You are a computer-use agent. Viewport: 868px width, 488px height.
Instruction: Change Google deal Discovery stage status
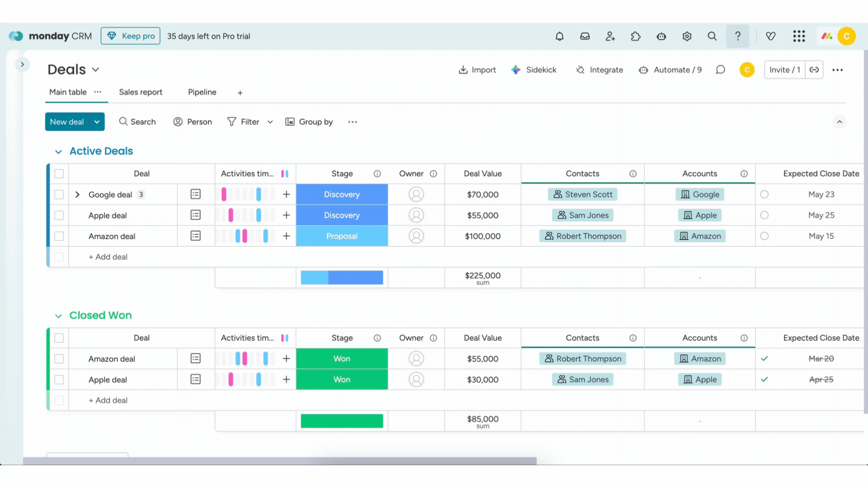tap(342, 194)
